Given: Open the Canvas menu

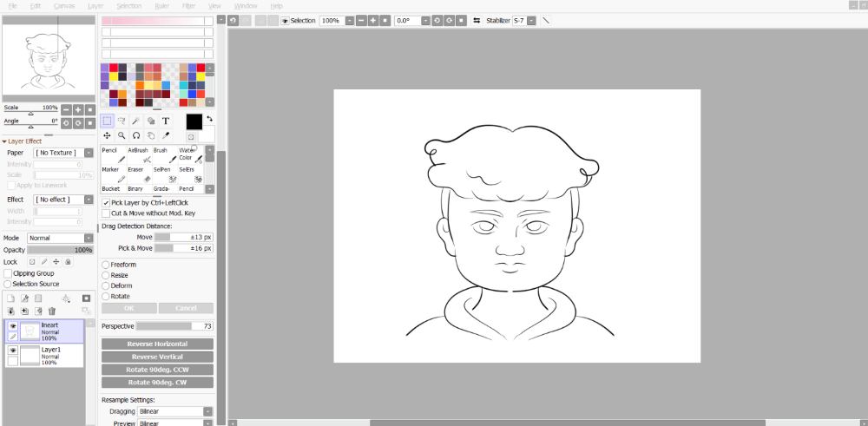Looking at the screenshot, I should pos(64,6).
